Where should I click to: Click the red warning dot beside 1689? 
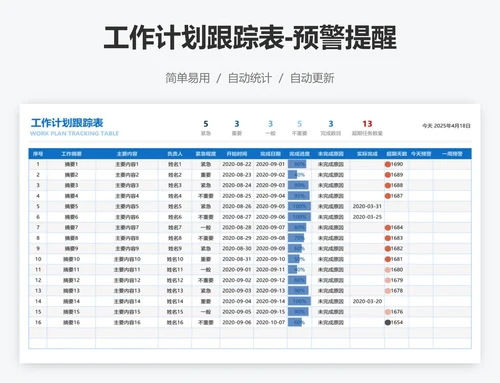pyautogui.click(x=388, y=175)
